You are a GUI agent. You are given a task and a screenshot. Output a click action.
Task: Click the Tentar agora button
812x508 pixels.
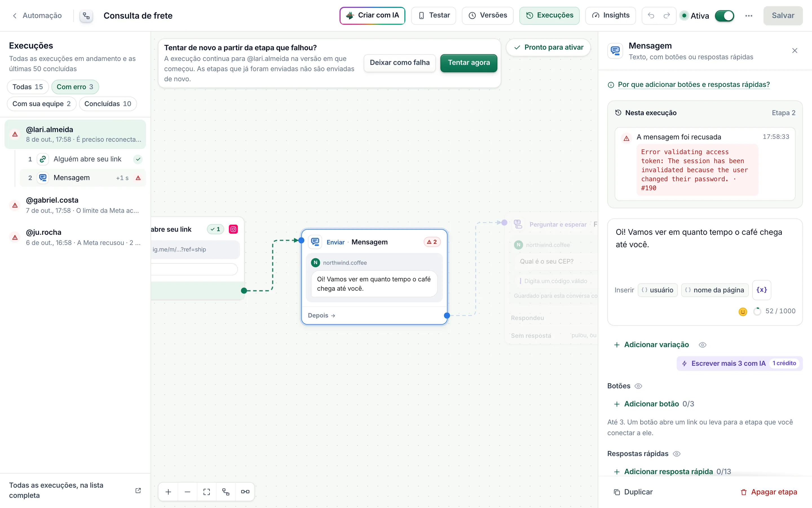469,63
